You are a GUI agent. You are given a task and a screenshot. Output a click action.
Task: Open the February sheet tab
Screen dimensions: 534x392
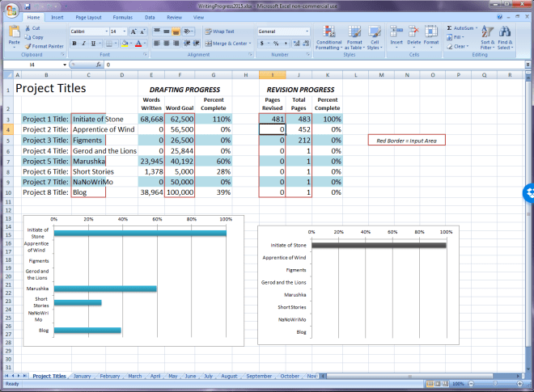click(x=109, y=376)
